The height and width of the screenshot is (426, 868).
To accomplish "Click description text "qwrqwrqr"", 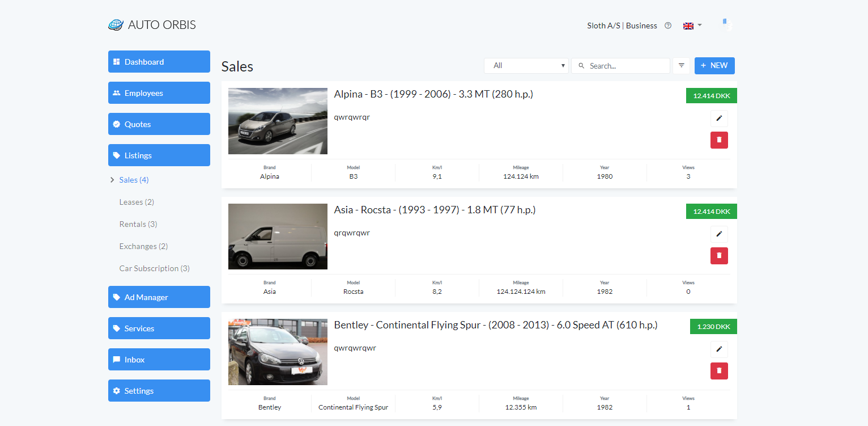I will click(352, 117).
